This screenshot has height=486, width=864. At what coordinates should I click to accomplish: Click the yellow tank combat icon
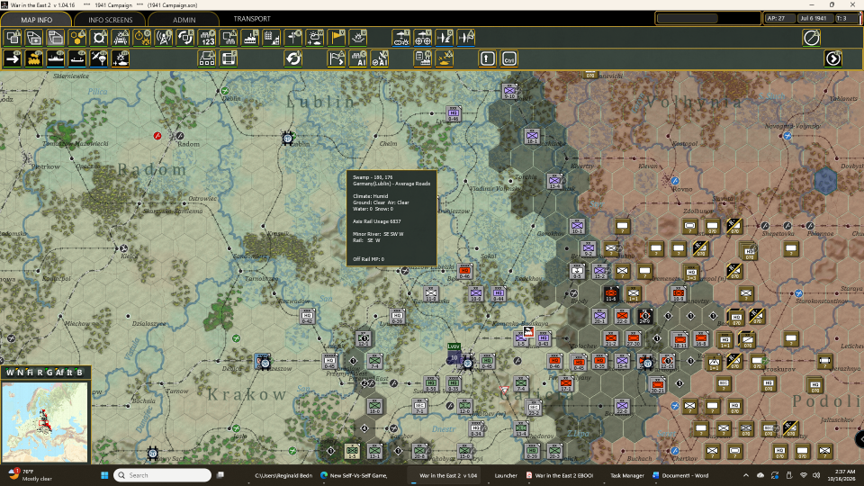[x=444, y=58]
